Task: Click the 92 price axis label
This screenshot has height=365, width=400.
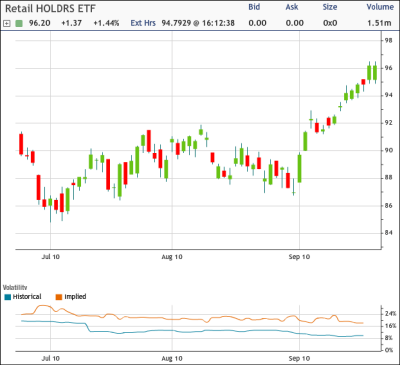Action: [x=388, y=123]
